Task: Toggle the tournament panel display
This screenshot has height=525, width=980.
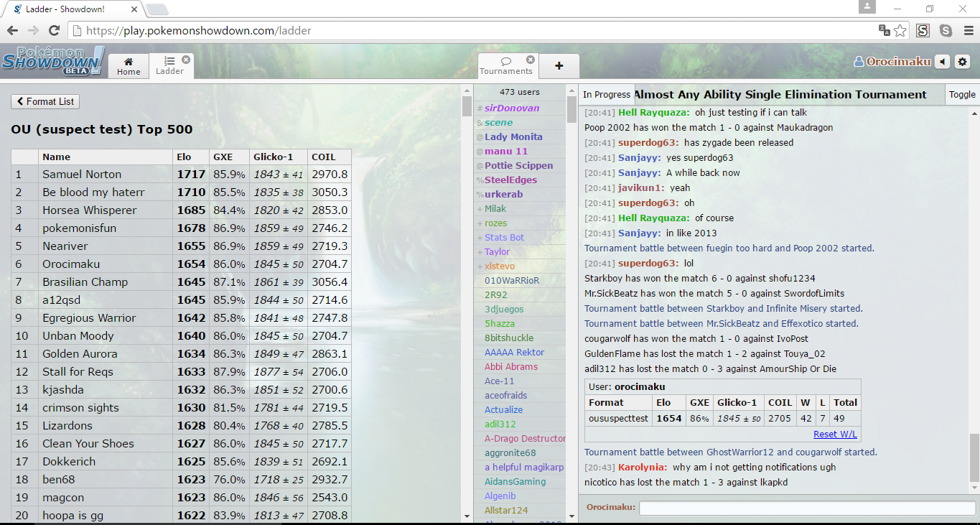Action: coord(961,94)
